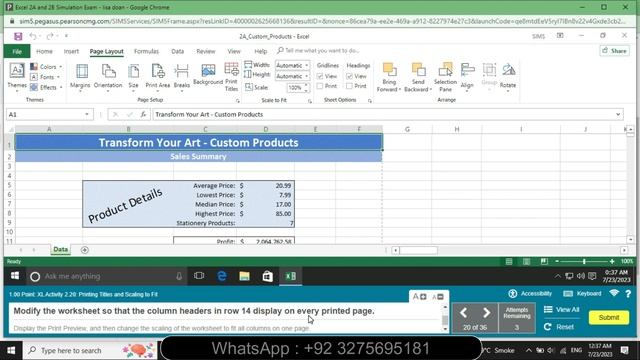
Task: Go to the next question arrow
Action: pos(486,313)
